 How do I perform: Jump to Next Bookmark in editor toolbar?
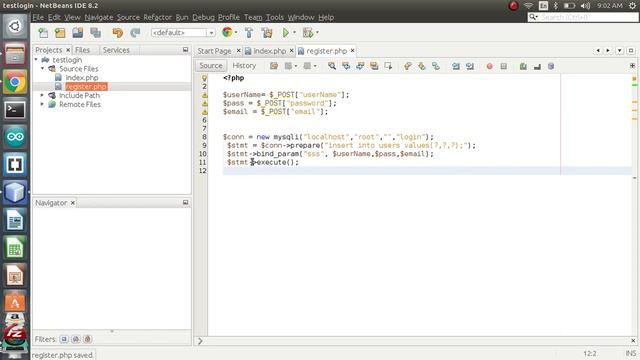pyautogui.click(x=422, y=66)
